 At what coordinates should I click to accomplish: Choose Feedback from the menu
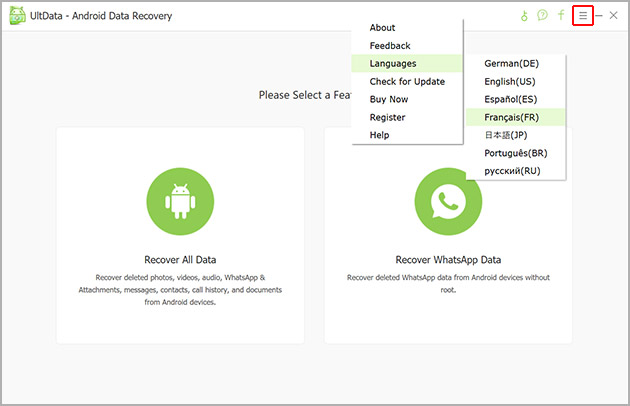click(407, 46)
